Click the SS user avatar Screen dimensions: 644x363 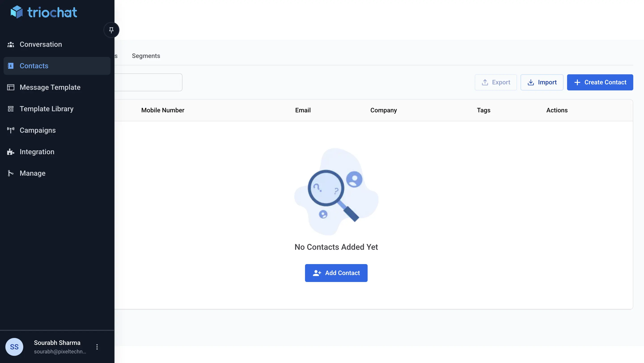click(x=14, y=347)
